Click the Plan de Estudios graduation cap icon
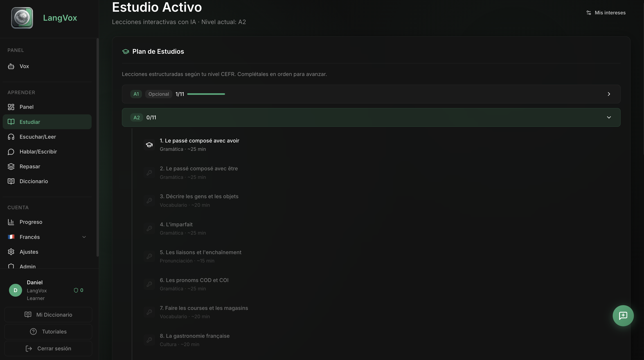 (x=126, y=51)
